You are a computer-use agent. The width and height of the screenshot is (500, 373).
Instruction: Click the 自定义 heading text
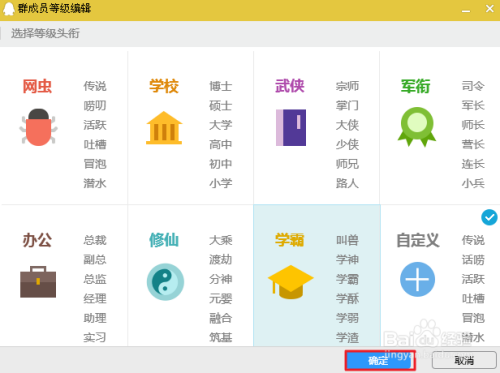(x=418, y=240)
